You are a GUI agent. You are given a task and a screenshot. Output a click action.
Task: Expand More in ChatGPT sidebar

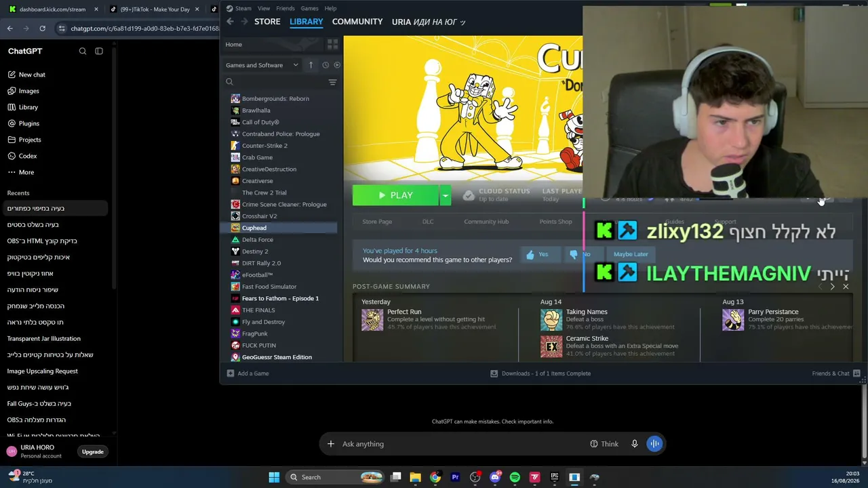point(26,172)
